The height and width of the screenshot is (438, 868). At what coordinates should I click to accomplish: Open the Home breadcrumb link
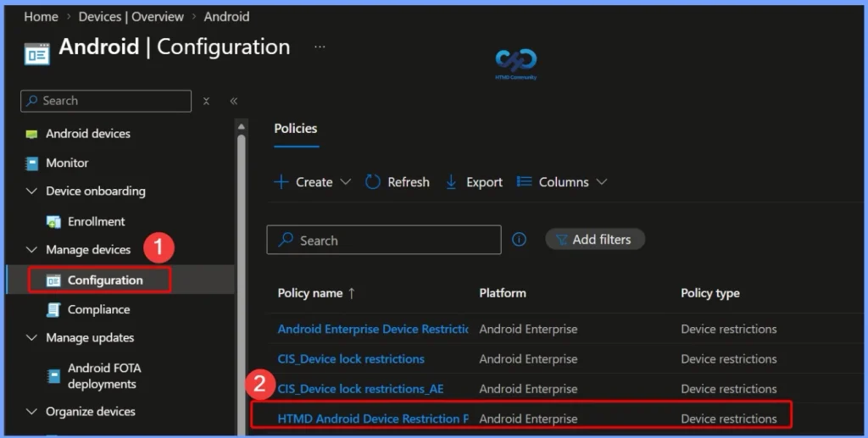[x=41, y=17]
